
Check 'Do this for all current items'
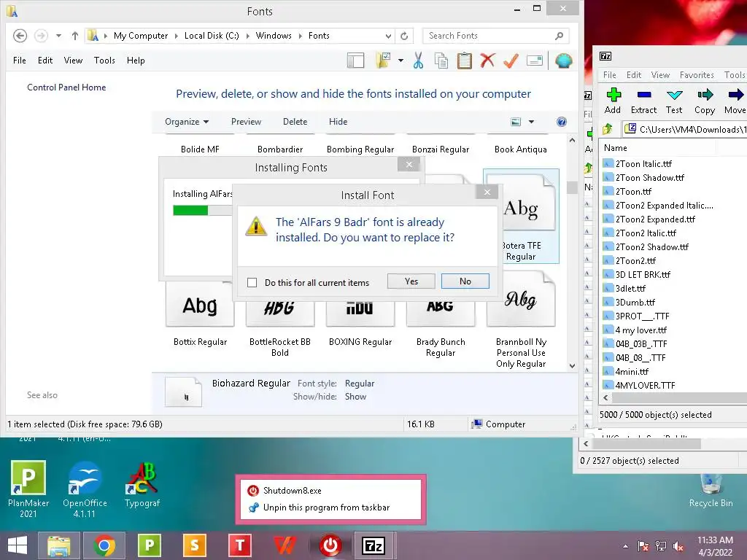pos(252,282)
